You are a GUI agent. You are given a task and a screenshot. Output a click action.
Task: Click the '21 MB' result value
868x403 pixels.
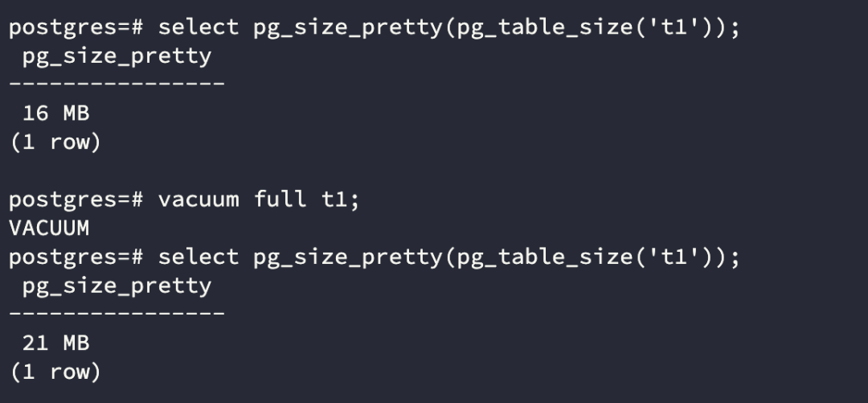click(x=56, y=343)
